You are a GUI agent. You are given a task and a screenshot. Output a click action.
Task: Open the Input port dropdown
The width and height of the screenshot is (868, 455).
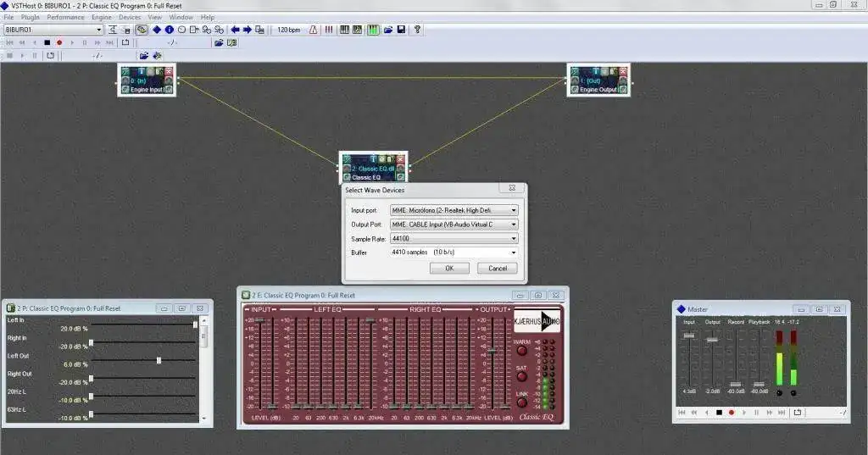pos(453,210)
